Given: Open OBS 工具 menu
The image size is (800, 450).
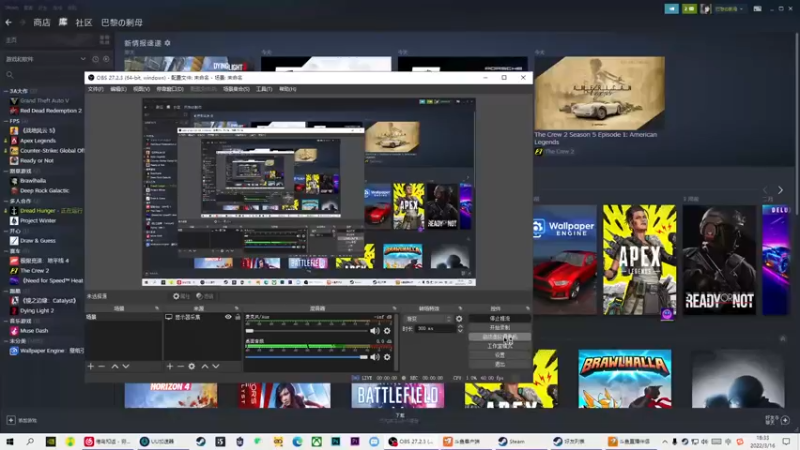Looking at the screenshot, I should click(x=263, y=89).
